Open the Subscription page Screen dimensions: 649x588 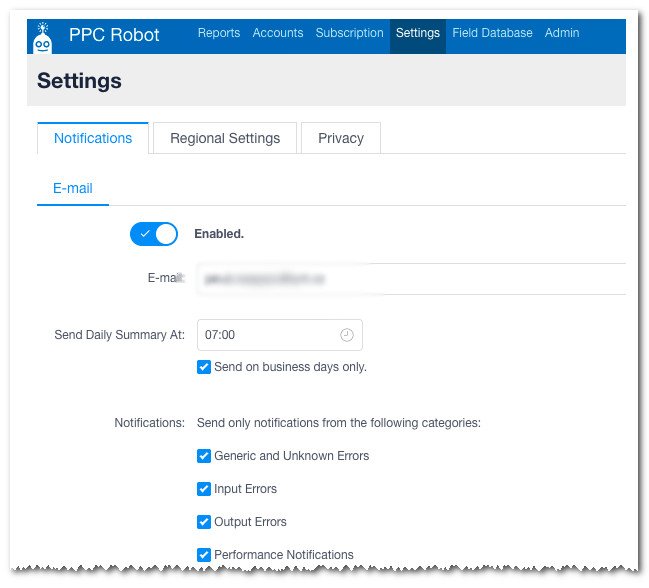click(x=349, y=33)
